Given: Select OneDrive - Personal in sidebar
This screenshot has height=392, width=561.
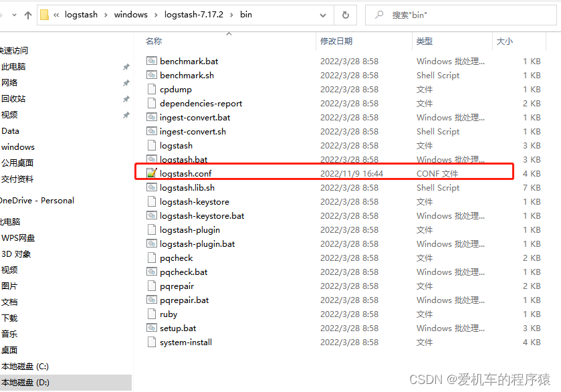Looking at the screenshot, I should [37, 201].
